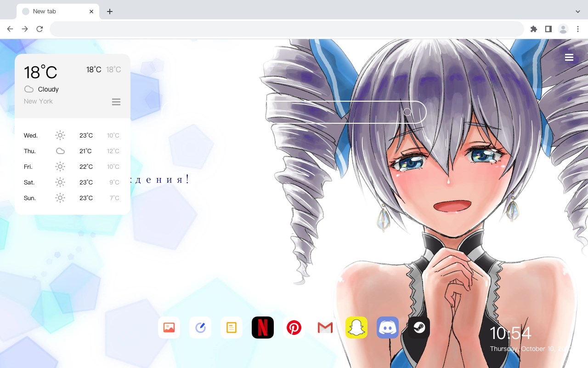Open the wallpaper image gallery icon
The image size is (588, 368).
[x=169, y=328]
